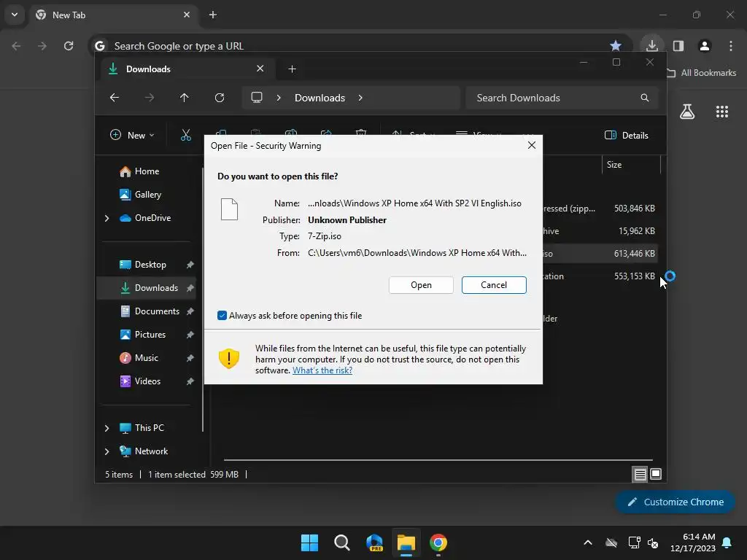This screenshot has height=560, width=747.
Task: Click the yellow shield warning icon
Action: click(228, 358)
